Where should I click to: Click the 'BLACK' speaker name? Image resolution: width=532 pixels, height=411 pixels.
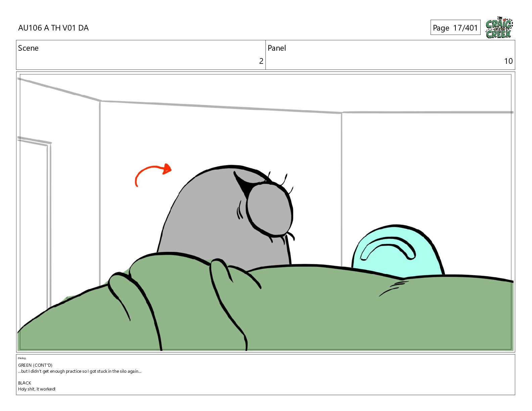[x=25, y=383]
